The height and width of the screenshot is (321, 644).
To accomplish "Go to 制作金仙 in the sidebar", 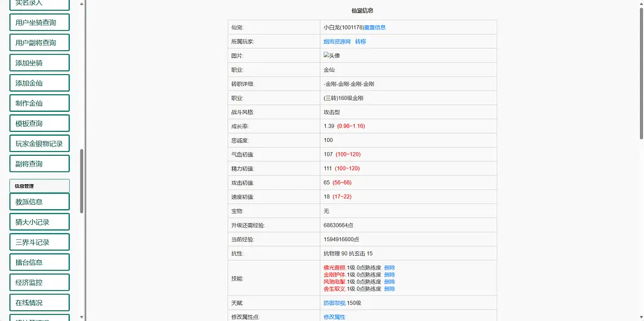I will click(x=40, y=103).
